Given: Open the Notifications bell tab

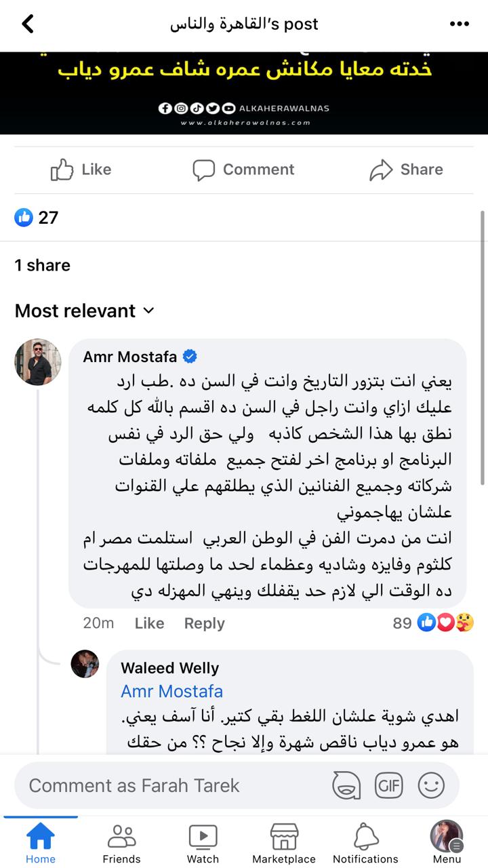Looking at the screenshot, I should point(365,843).
